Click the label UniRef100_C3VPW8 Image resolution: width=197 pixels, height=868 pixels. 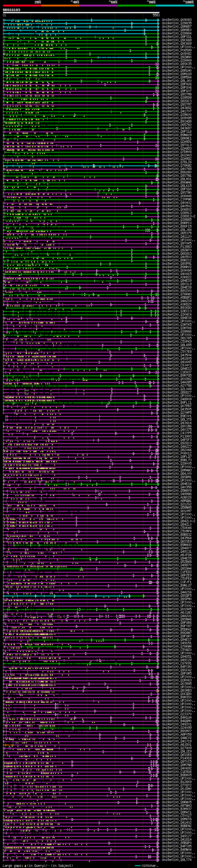click(177, 200)
